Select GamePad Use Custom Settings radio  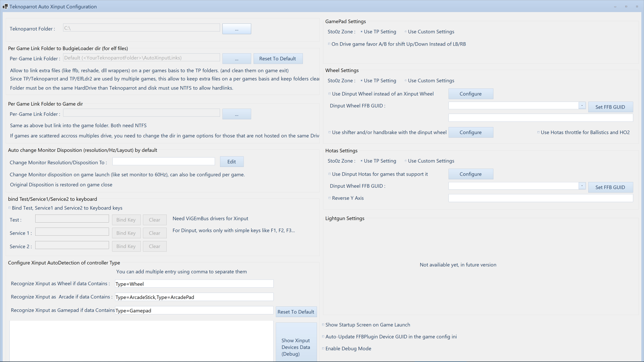(x=406, y=32)
